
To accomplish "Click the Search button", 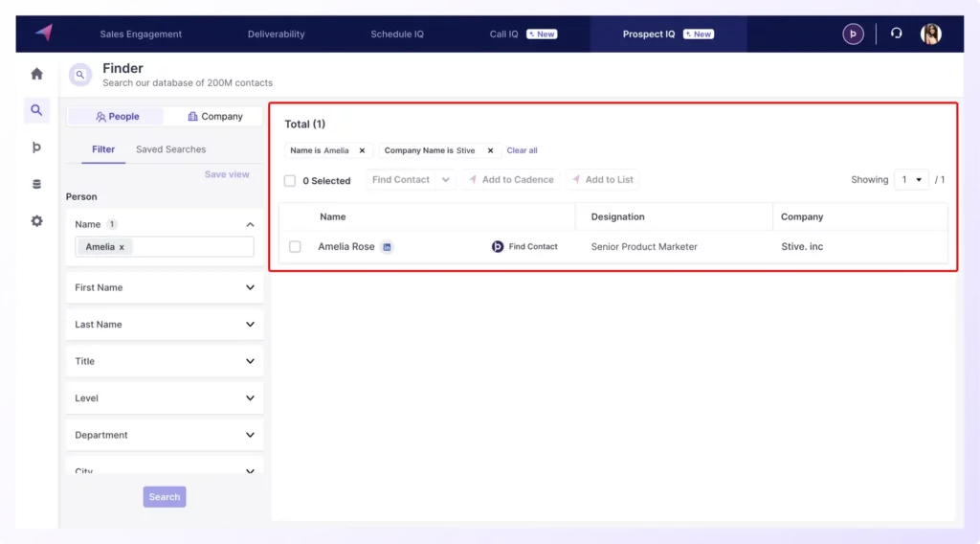I will (165, 497).
